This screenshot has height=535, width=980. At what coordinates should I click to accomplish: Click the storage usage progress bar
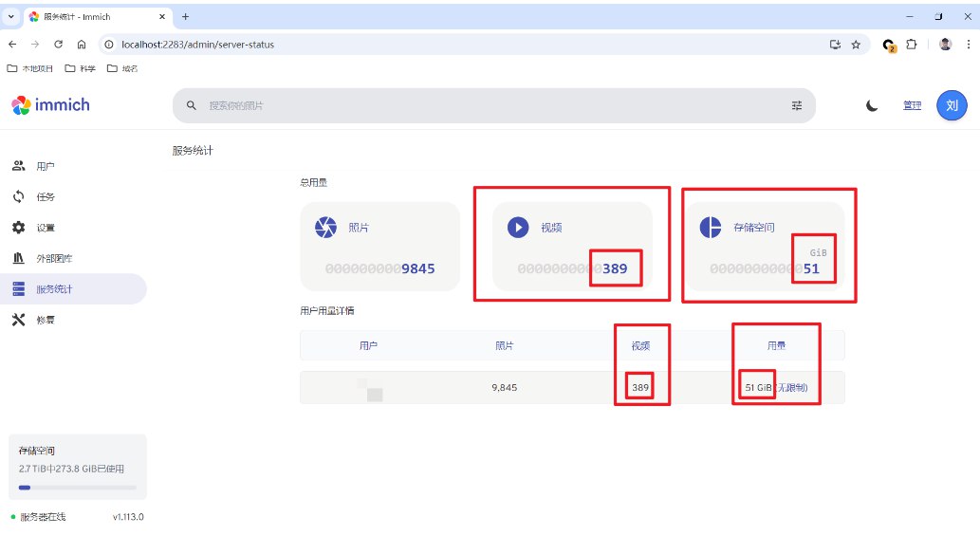(77, 488)
